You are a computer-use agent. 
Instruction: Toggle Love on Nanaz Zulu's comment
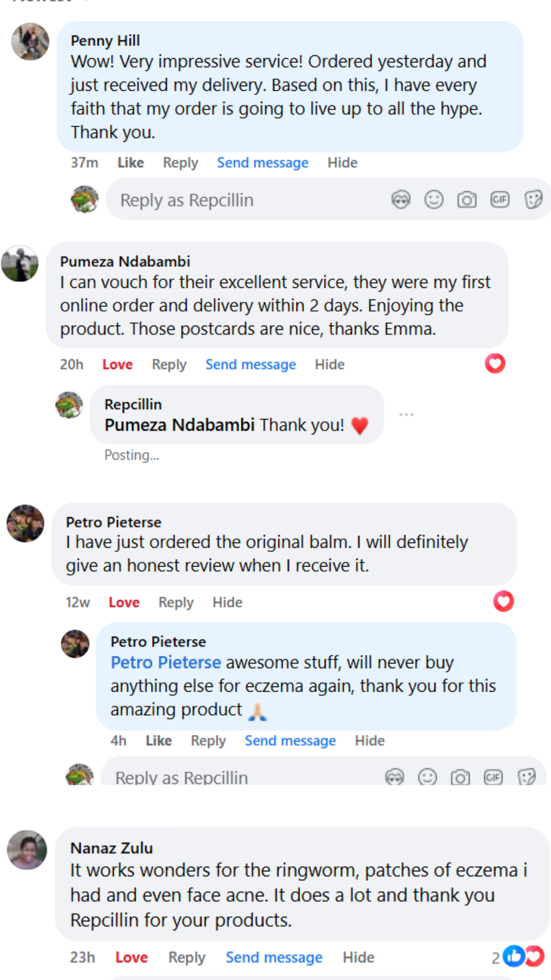tap(131, 957)
